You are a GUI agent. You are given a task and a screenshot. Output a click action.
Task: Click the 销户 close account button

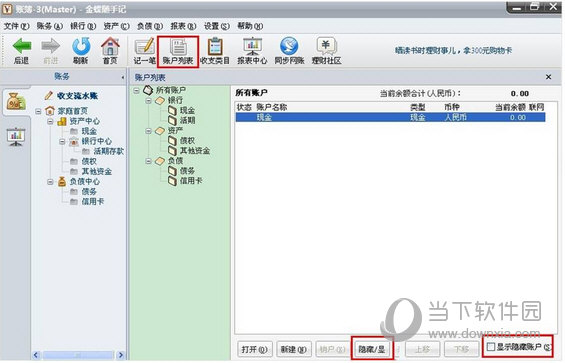(332, 349)
